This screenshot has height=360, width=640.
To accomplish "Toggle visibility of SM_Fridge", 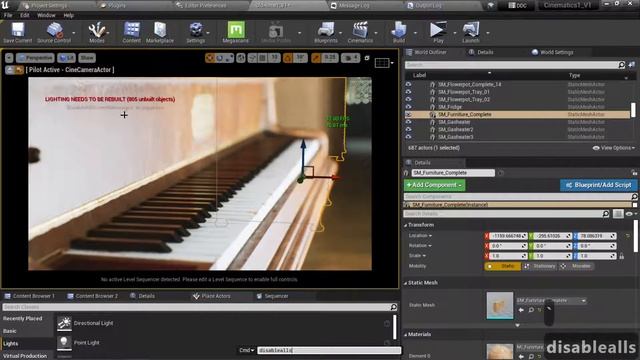I will click(x=408, y=107).
